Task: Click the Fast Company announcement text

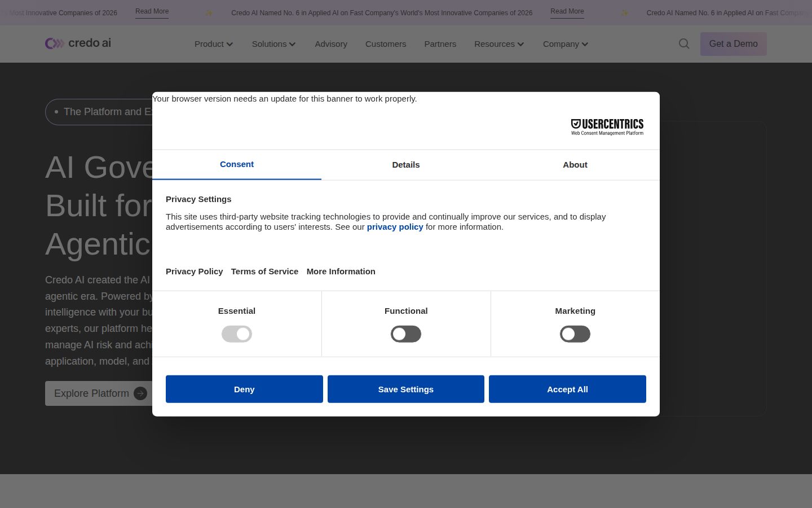Action: coord(382,12)
